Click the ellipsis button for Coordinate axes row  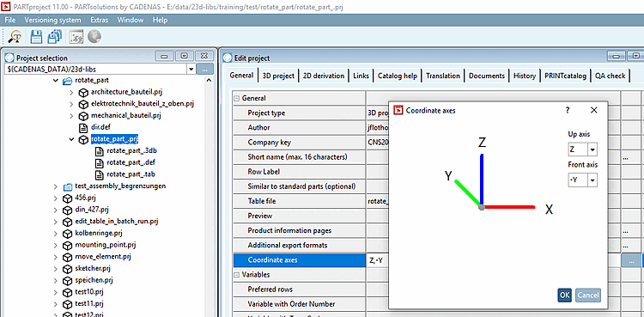tap(631, 260)
